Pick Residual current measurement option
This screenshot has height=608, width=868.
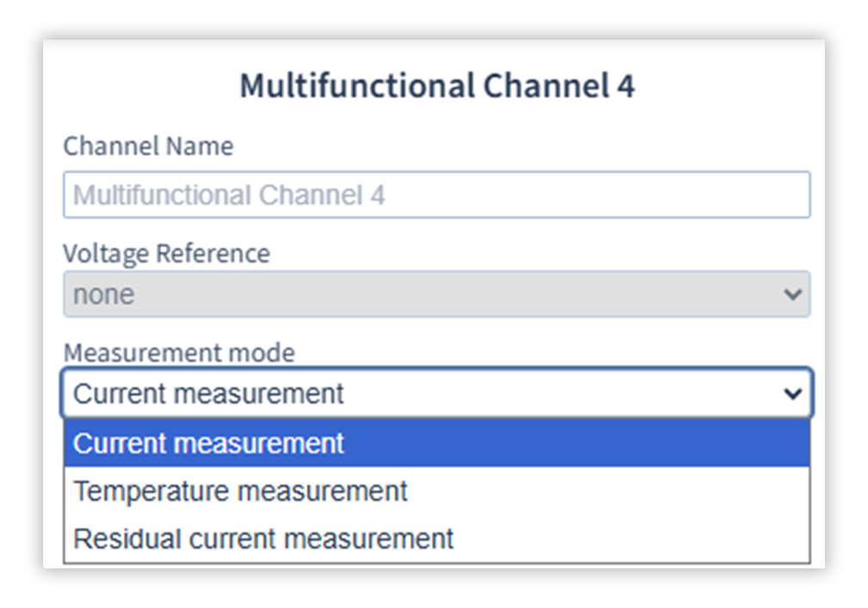(263, 539)
